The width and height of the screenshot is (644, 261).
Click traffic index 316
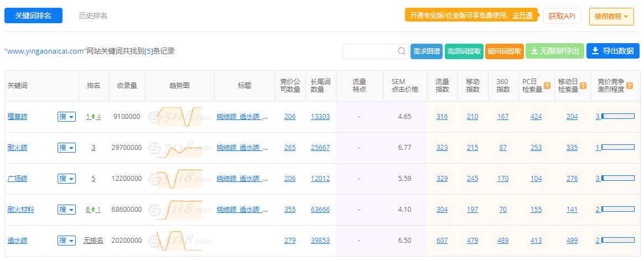click(x=443, y=117)
